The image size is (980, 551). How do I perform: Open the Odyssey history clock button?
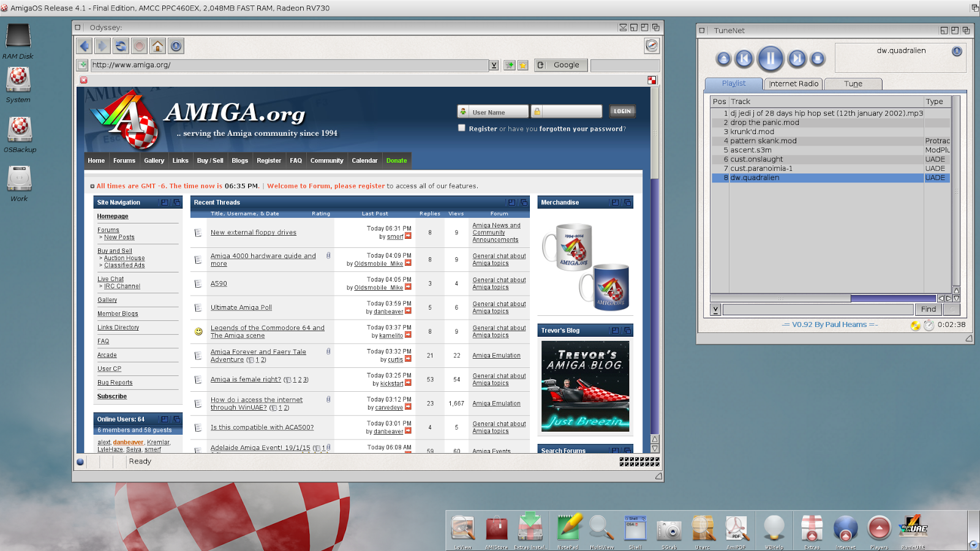point(176,46)
